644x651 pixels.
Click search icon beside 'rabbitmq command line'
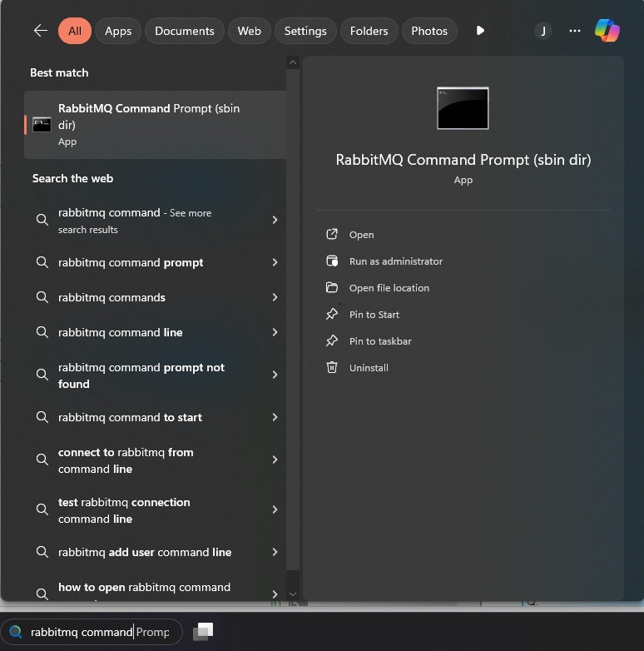(42, 331)
